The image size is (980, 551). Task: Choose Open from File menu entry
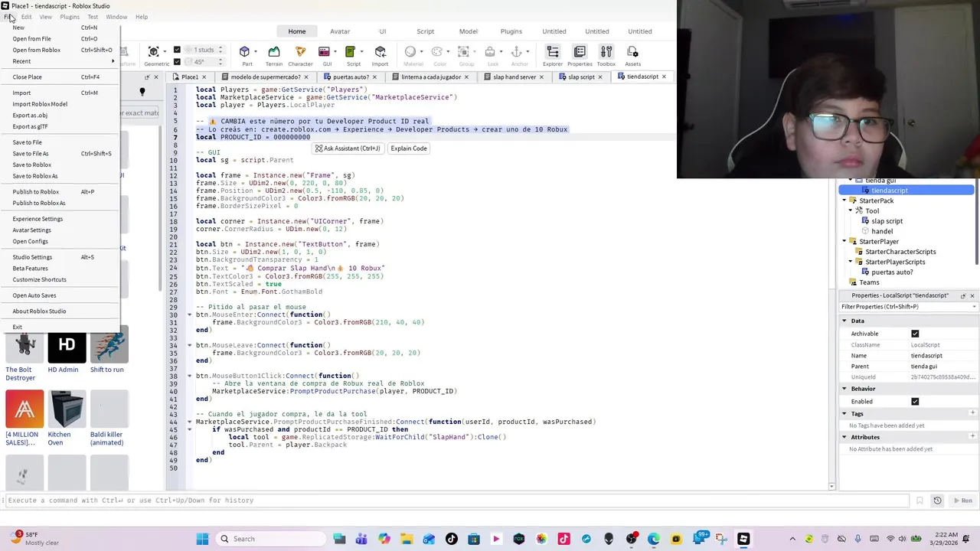click(31, 39)
